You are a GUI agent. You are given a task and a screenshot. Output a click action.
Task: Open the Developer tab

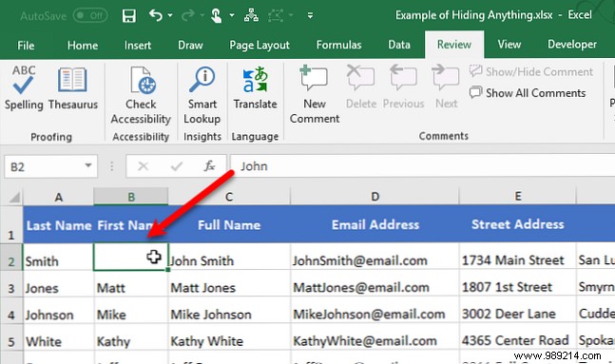coord(572,45)
